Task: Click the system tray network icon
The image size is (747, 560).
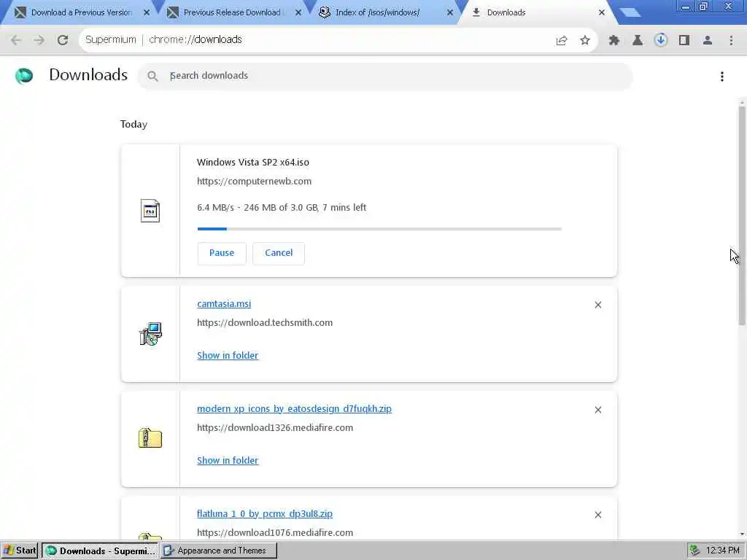Action: (x=695, y=551)
